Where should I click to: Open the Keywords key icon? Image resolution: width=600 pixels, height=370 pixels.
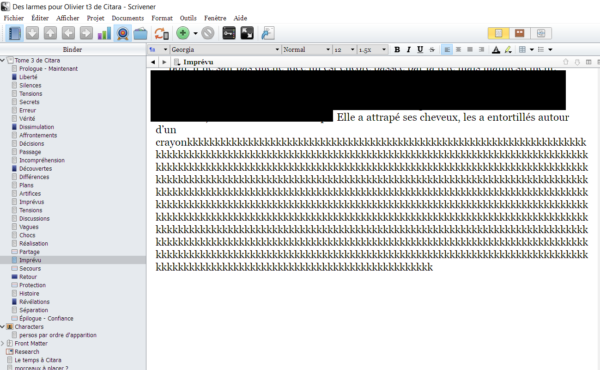pos(229,33)
